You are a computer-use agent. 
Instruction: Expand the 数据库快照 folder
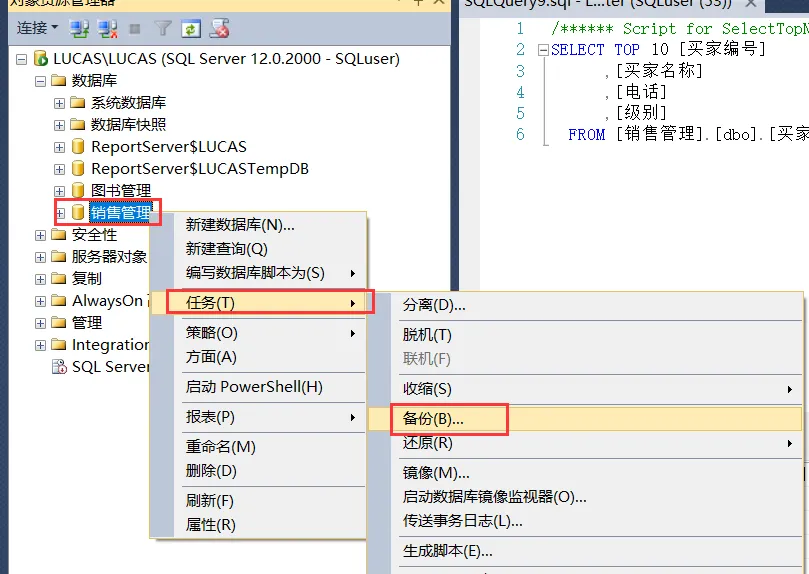pyautogui.click(x=59, y=125)
